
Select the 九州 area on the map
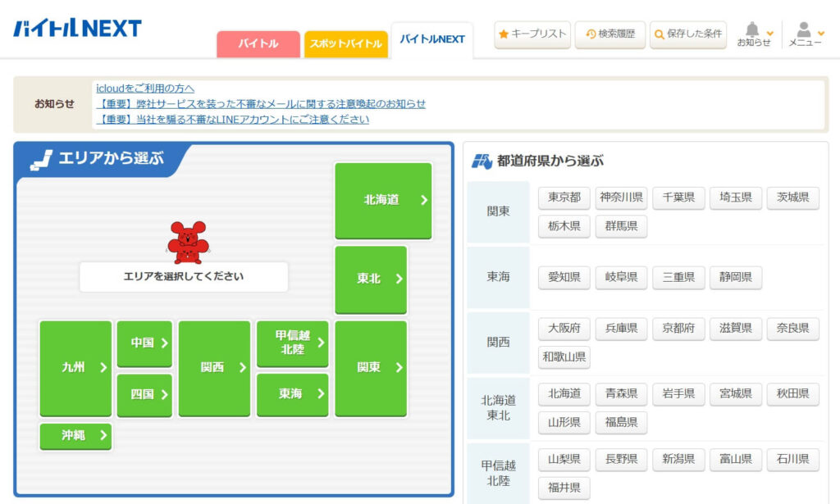pyautogui.click(x=75, y=368)
